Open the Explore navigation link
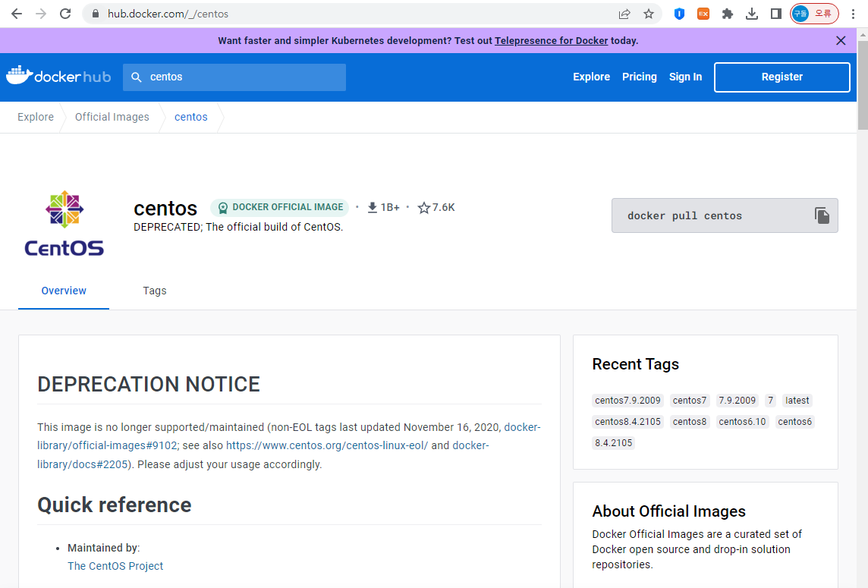This screenshot has height=588, width=868. pos(591,77)
